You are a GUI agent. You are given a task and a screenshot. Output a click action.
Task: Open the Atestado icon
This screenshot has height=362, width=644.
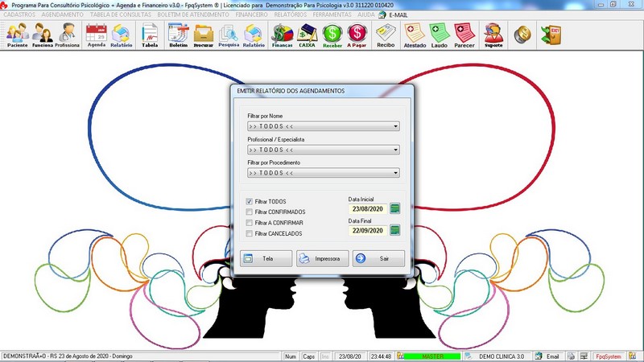tap(415, 35)
